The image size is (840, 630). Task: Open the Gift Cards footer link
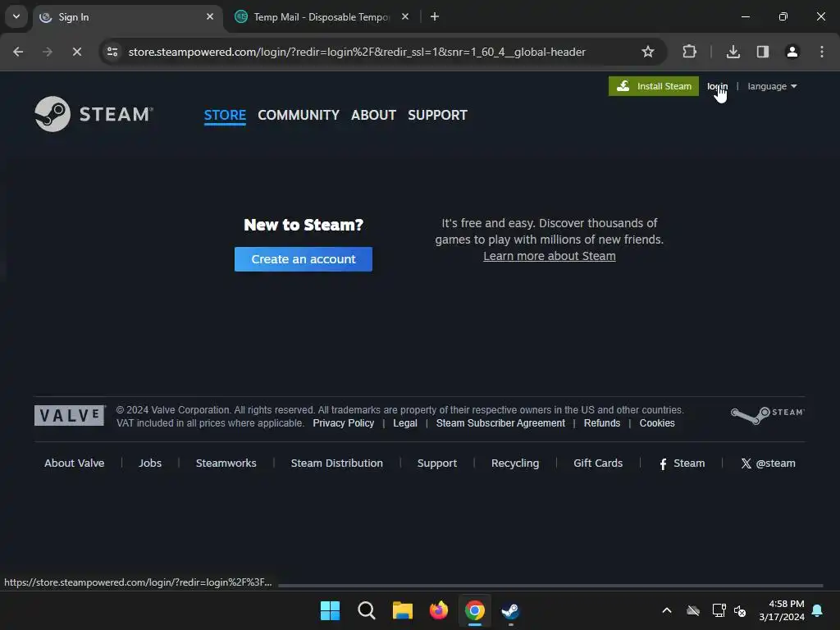tap(598, 463)
